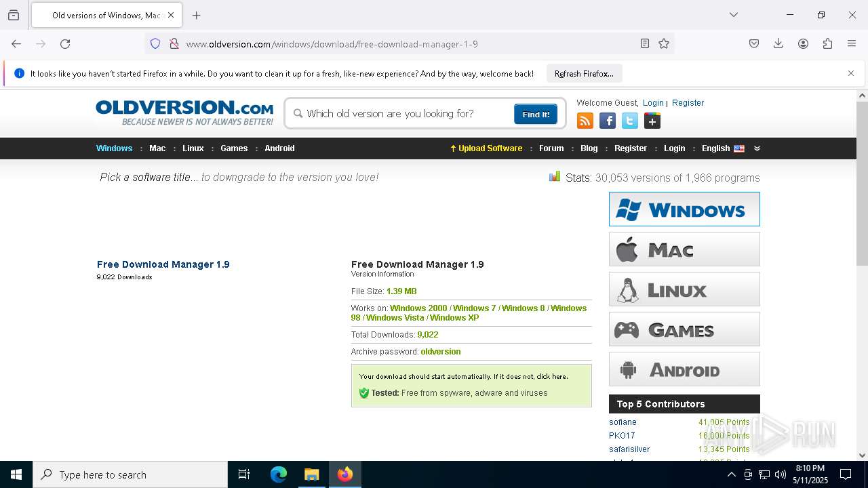Screen dimensions: 868x488
Task: Click the OldVersion.com site logo
Action: [x=184, y=113]
